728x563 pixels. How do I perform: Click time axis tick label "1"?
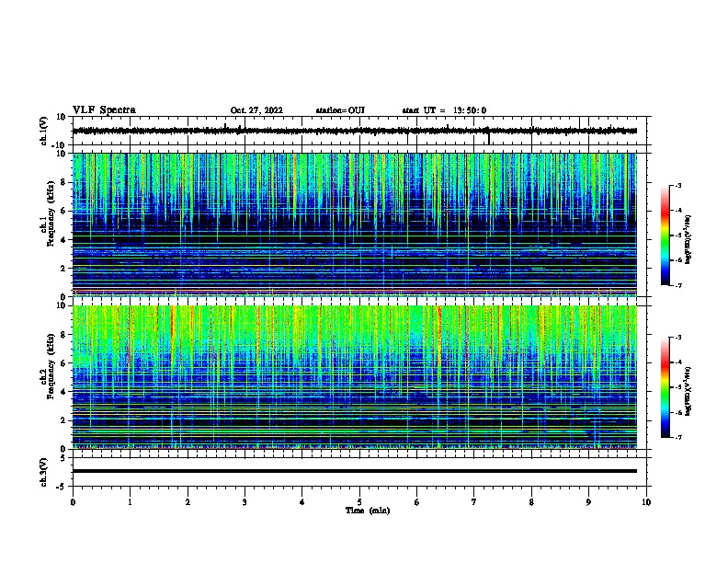(130, 502)
